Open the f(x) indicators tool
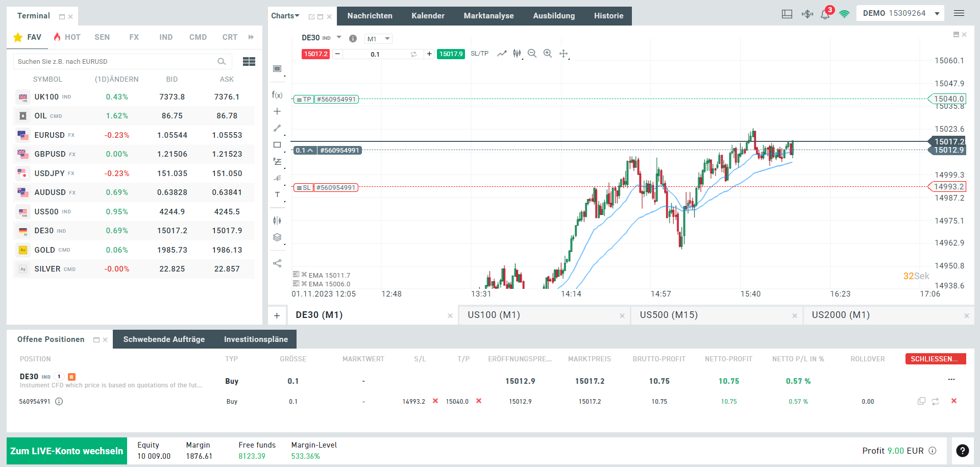Viewport: 980px width, 467px height. pos(277,95)
